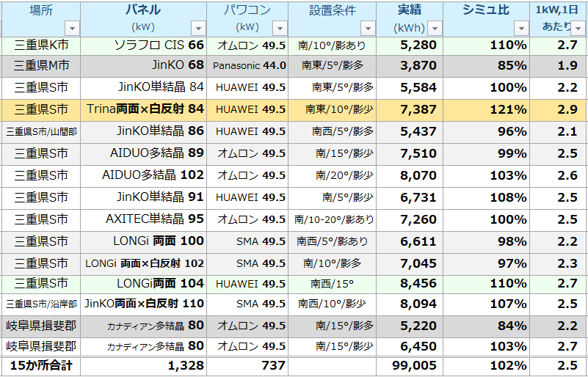Select the 実績 header cell
This screenshot has width=588, height=377.
[410, 20]
